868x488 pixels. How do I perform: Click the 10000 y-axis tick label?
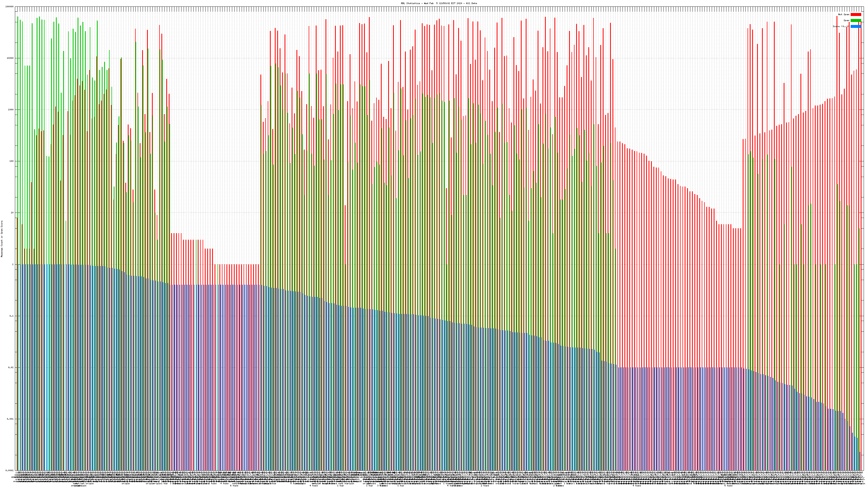11,58
